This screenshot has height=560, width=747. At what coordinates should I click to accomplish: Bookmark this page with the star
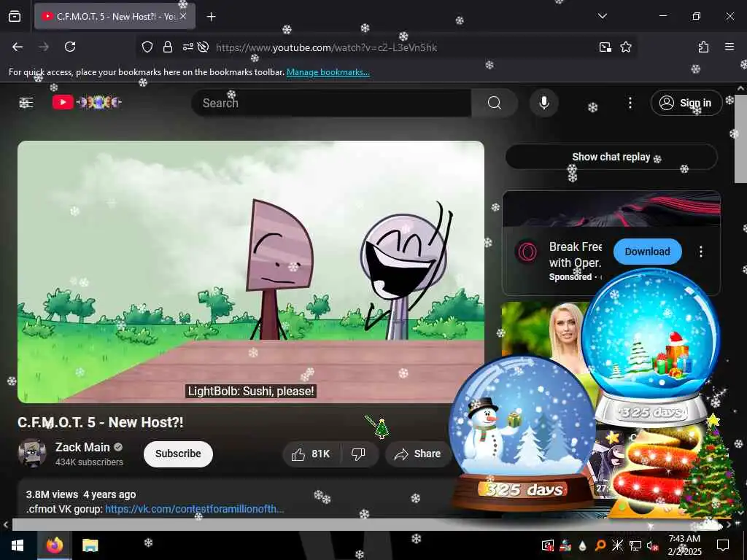[x=625, y=47]
